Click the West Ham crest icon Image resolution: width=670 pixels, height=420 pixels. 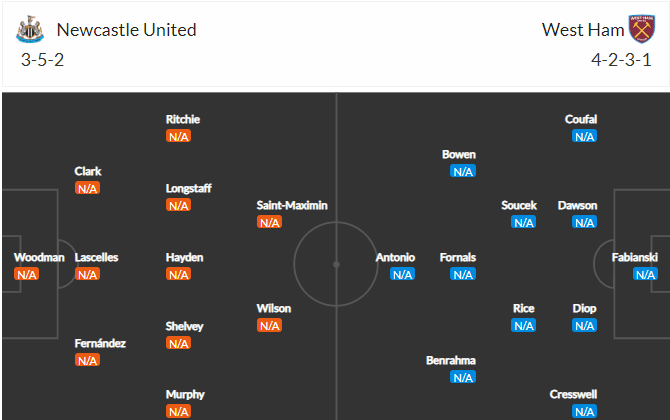coord(641,29)
